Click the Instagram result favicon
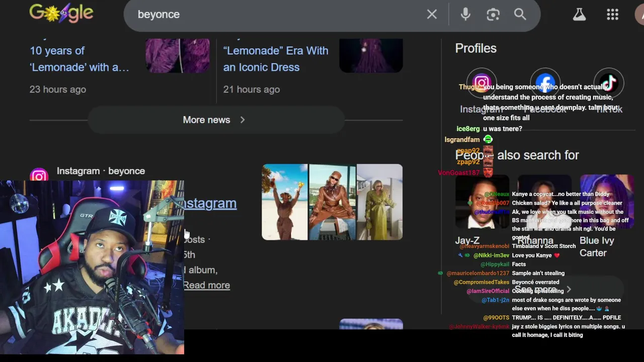The height and width of the screenshot is (362, 644). coord(39,175)
